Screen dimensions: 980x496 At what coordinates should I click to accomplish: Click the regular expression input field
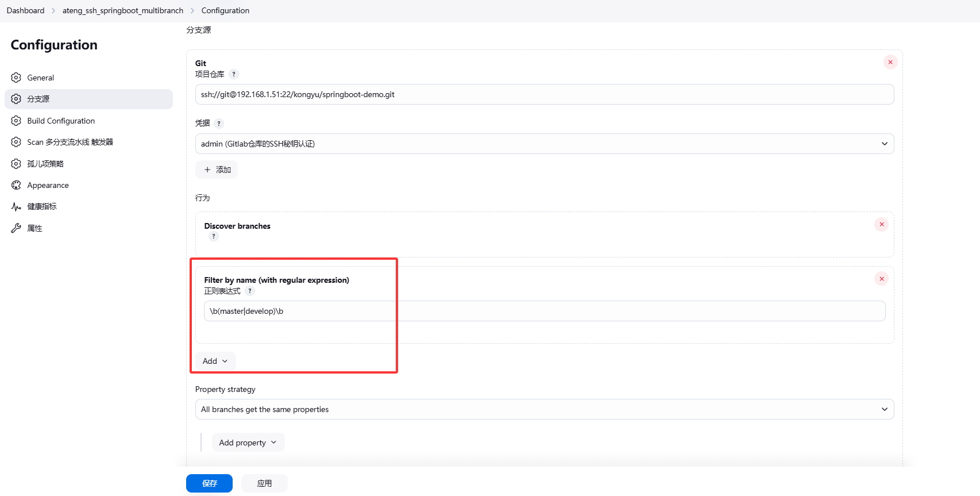tap(544, 311)
